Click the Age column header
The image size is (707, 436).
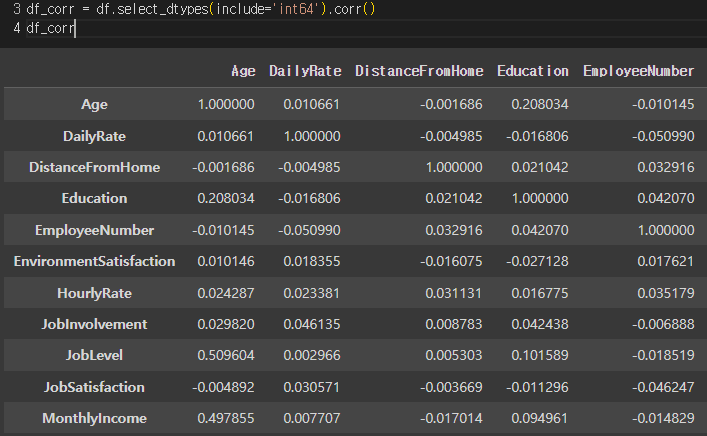coord(243,71)
